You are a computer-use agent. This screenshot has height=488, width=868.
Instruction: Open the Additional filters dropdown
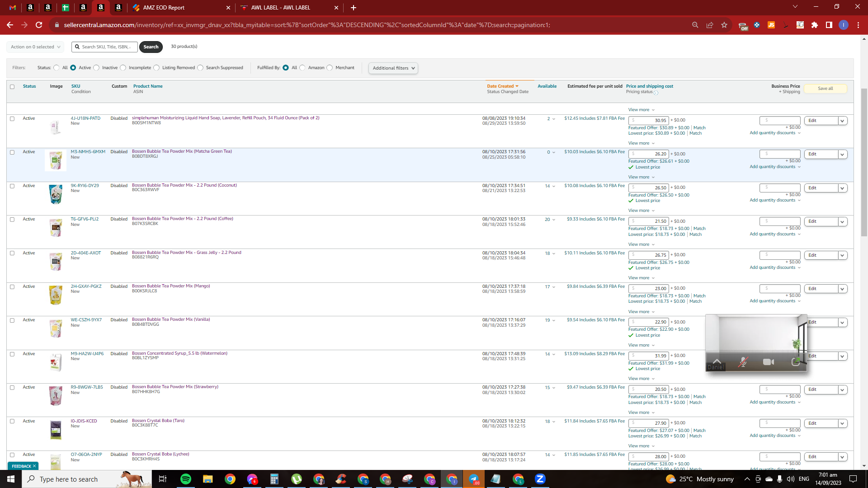pyautogui.click(x=393, y=68)
